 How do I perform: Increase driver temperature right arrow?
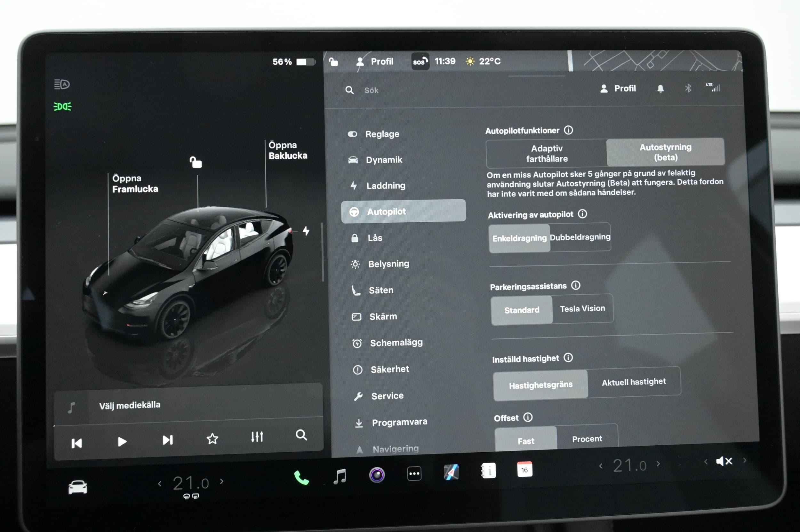(222, 481)
